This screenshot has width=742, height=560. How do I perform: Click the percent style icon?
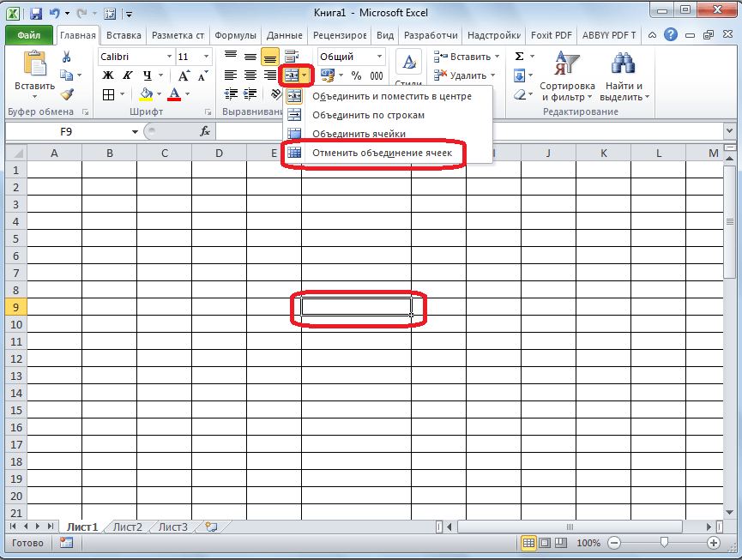pyautogui.click(x=356, y=75)
